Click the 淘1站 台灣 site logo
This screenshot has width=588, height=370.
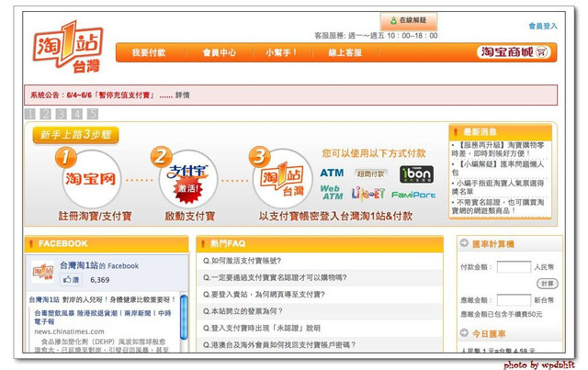click(68, 47)
